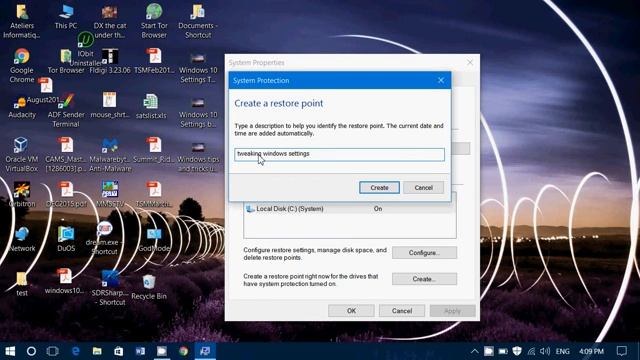640x360 pixels.
Task: Select Audacity desktop icon
Action: [22, 108]
